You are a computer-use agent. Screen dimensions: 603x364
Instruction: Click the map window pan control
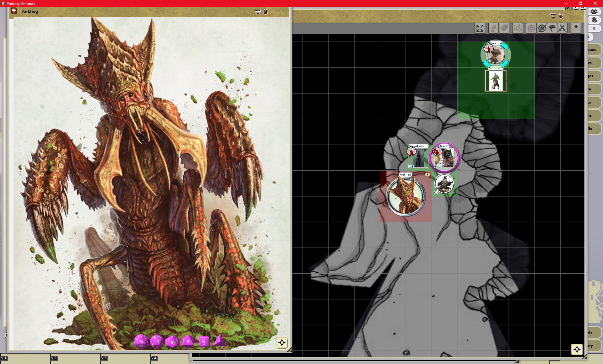pos(577,349)
